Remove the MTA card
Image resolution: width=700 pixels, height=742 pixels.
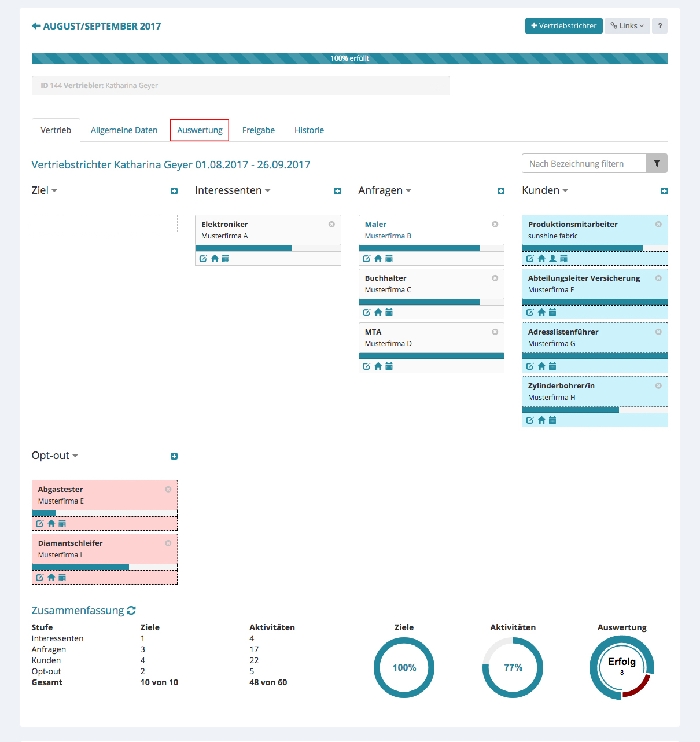pos(495,332)
